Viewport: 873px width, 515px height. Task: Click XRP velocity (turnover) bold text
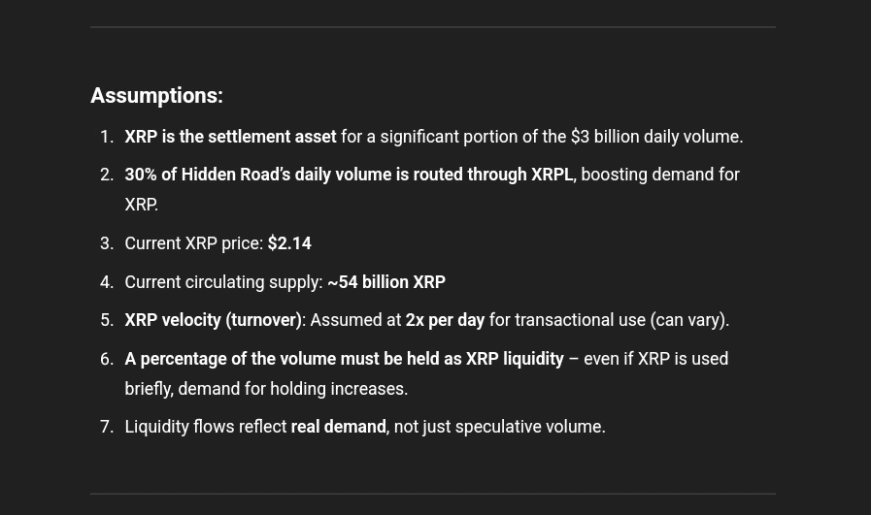[x=213, y=320]
